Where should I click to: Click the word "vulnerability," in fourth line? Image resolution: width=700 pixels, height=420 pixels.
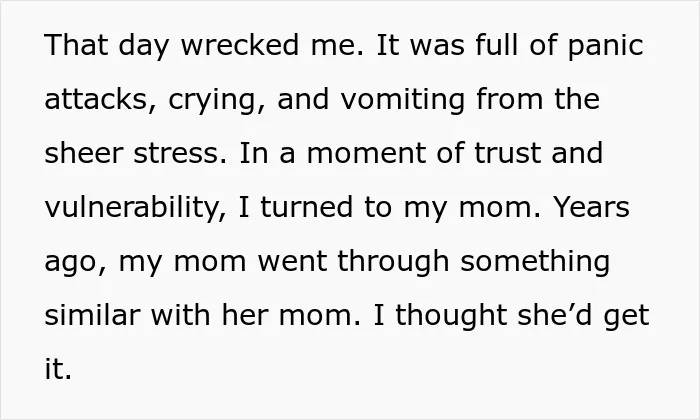tap(136, 210)
